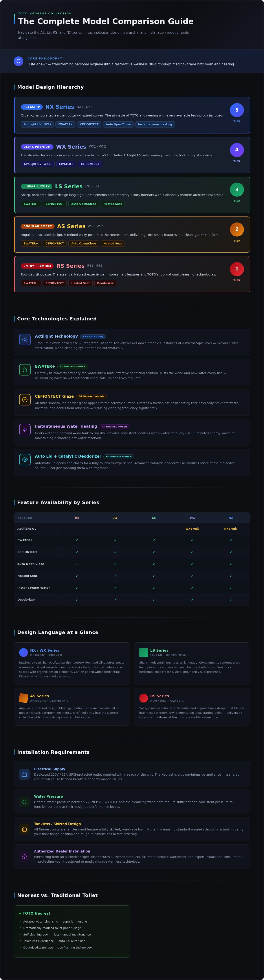Click the Deodorizer tag in RS Series
264x980 pixels.
(105, 283)
